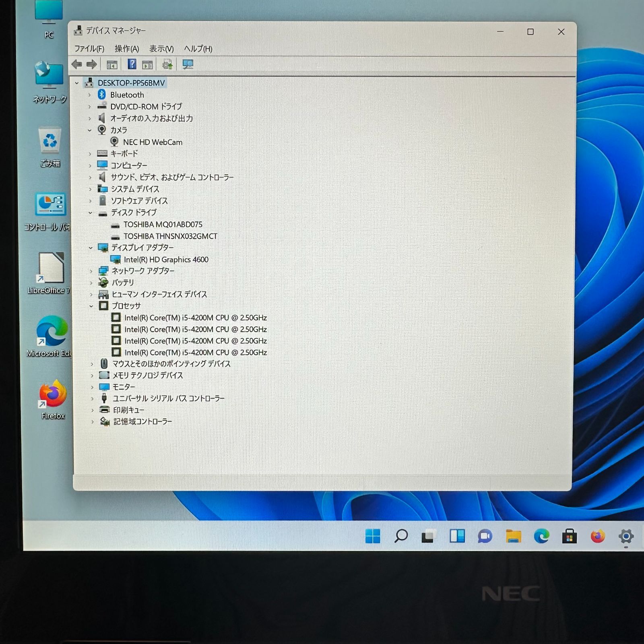Select ユニバーサル シリアル バス コントローラー icon
Image resolution: width=644 pixels, height=644 pixels.
pyautogui.click(x=104, y=398)
